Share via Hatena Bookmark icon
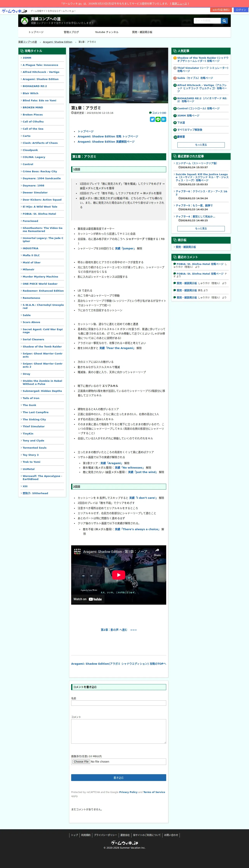The width and height of the screenshot is (249, 868). pyautogui.click(x=164, y=119)
